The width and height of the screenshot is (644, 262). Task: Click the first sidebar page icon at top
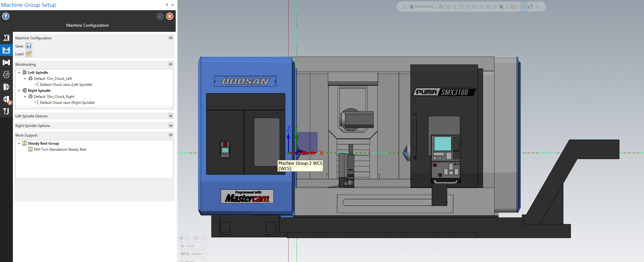pyautogui.click(x=6, y=38)
